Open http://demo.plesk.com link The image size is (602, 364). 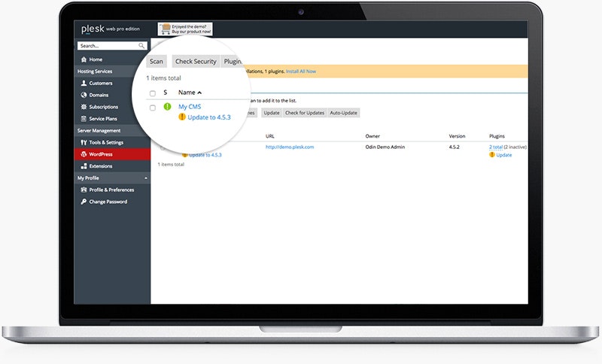pyautogui.click(x=290, y=147)
